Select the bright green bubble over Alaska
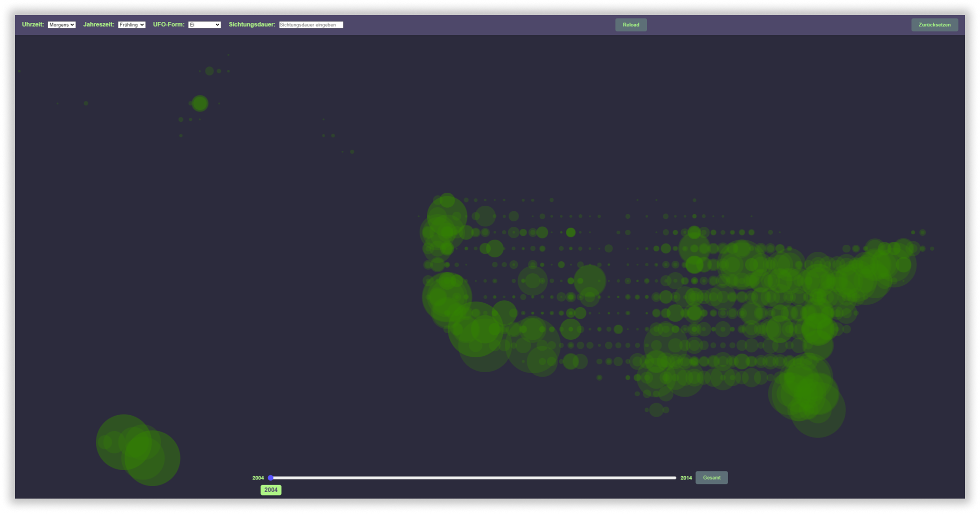Screen dimensions: 980x514 200,103
